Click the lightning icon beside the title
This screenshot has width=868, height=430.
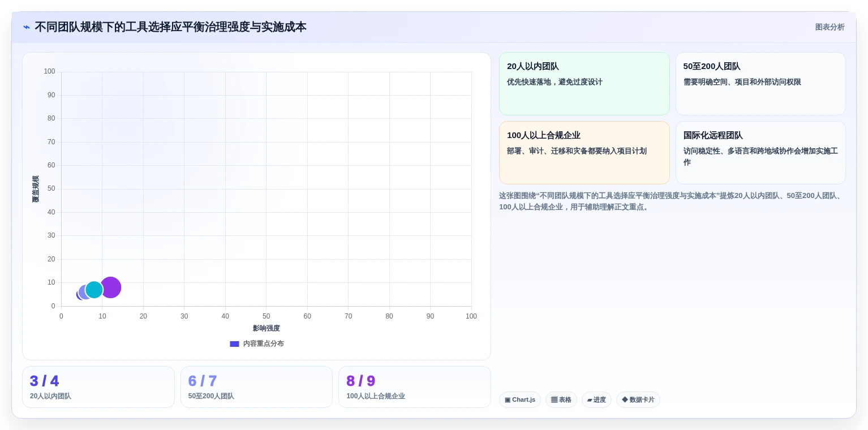(27, 27)
